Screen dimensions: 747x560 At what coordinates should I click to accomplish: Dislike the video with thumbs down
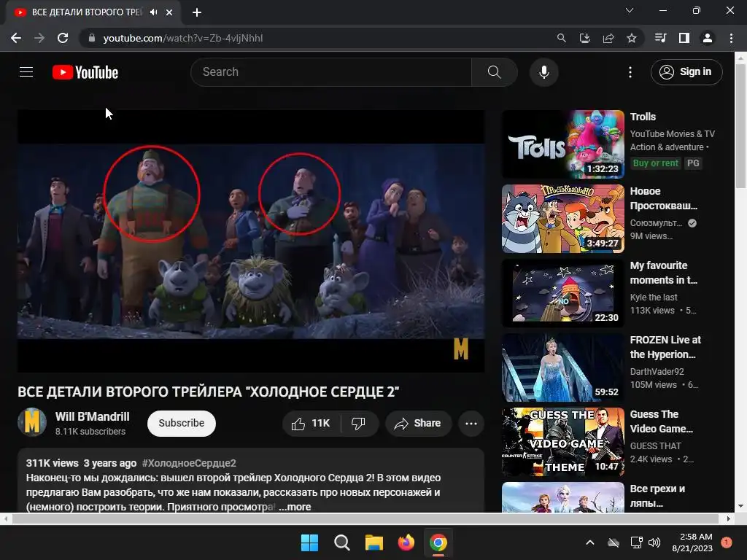tap(358, 424)
